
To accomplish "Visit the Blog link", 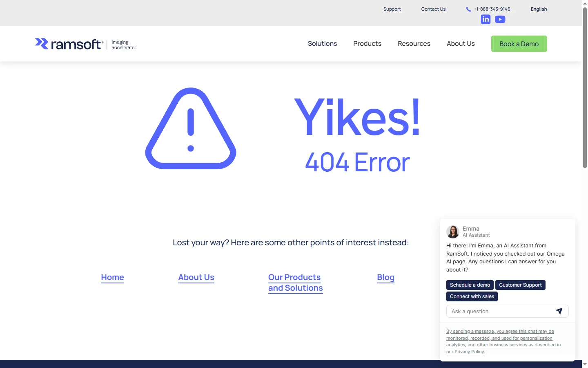I will (385, 277).
